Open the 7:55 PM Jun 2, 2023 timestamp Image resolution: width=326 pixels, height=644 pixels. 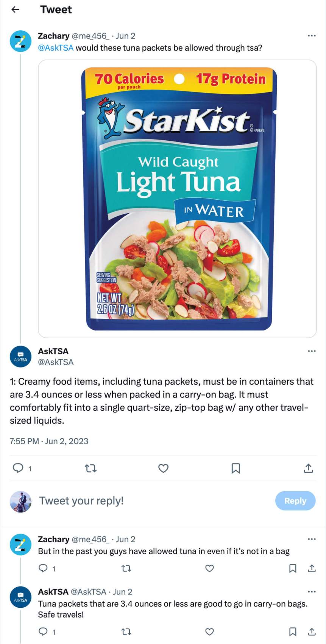coord(49,441)
